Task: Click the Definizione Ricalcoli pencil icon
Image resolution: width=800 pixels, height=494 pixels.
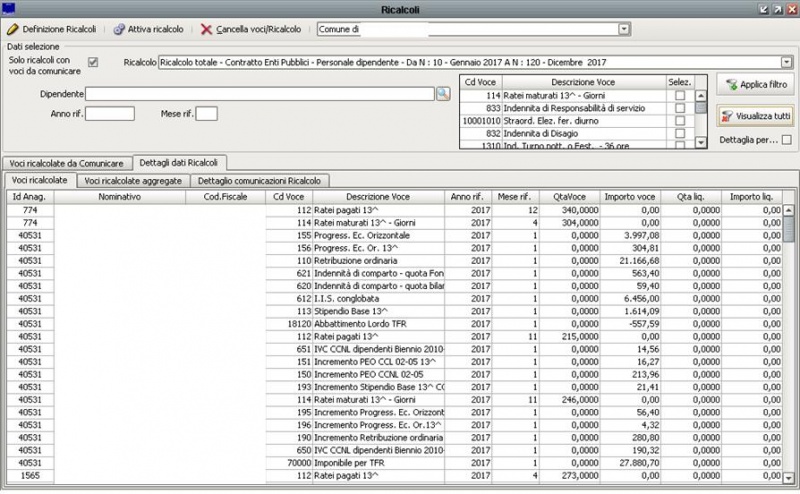Action: (x=13, y=30)
